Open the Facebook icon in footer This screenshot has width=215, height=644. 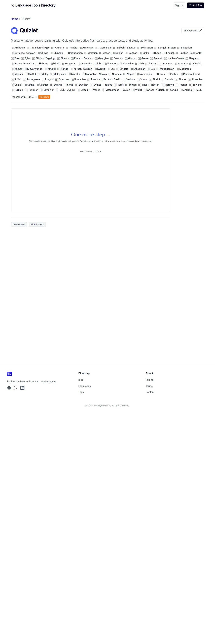[9, 388]
